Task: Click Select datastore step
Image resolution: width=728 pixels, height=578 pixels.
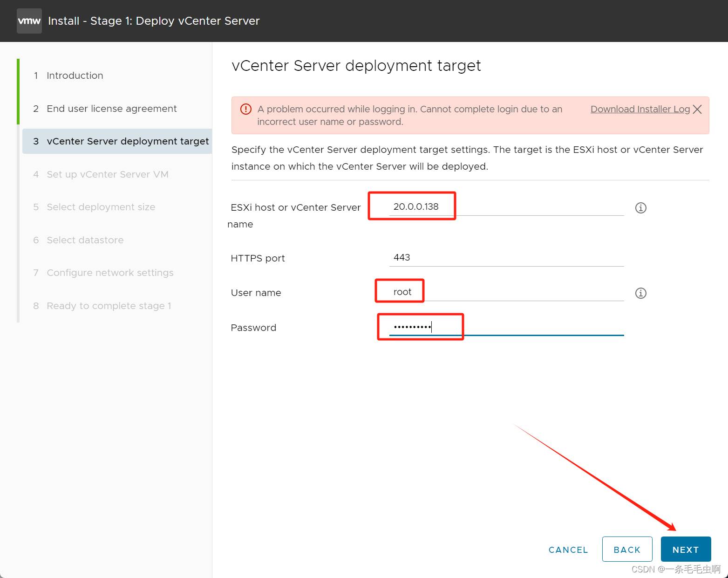Action: coord(85,240)
